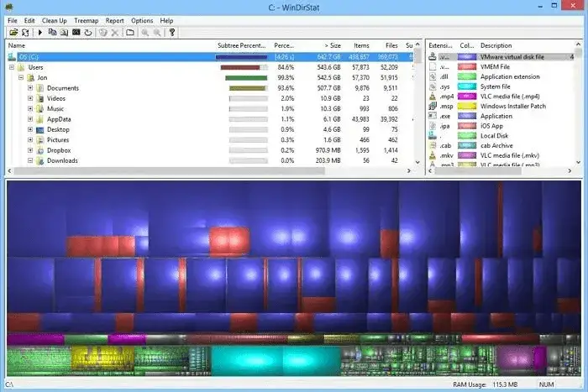Click the RAM Usage status bar text
Image resolution: width=588 pixels, height=392 pixels.
click(485, 384)
